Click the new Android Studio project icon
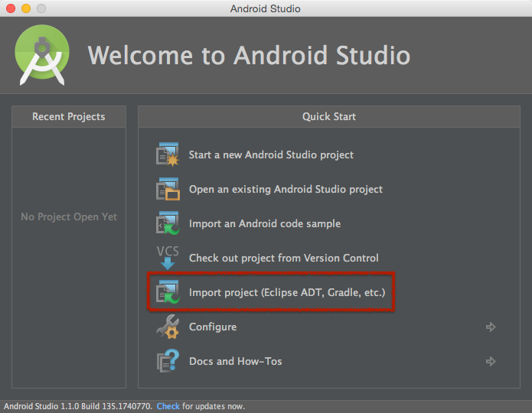Viewport: 532px width, 413px height. (168, 154)
